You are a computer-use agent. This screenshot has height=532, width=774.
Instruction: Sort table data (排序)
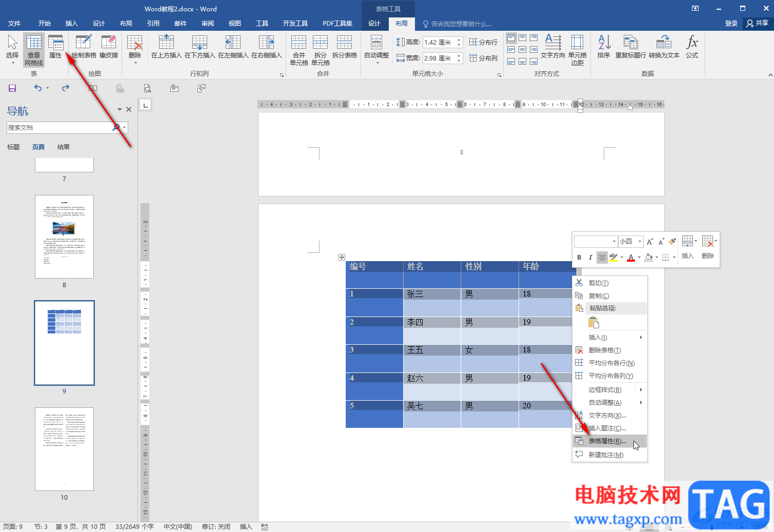point(604,47)
